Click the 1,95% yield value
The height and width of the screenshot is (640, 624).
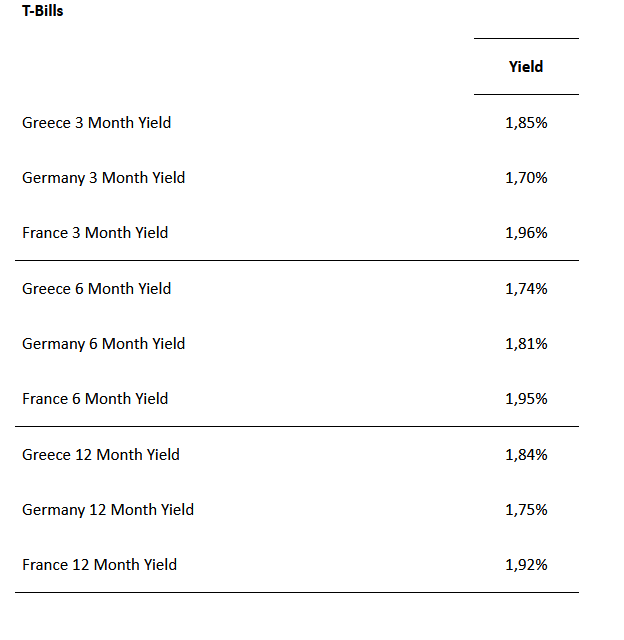click(526, 399)
